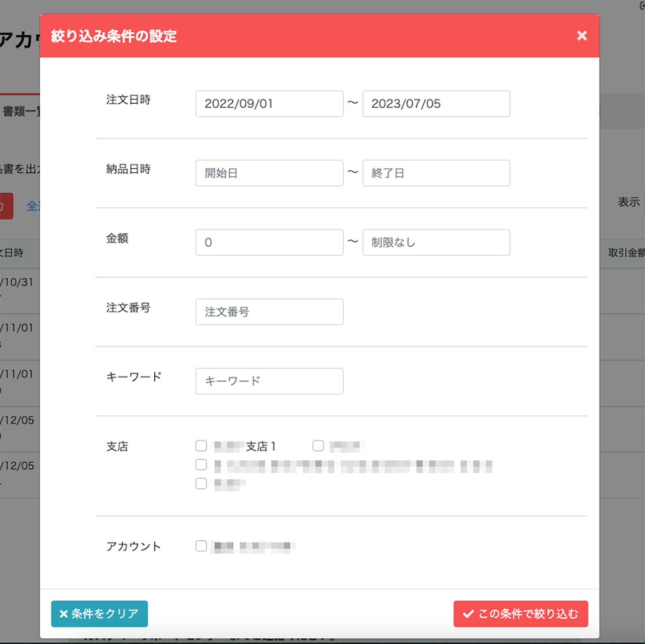Screen dimensions: 645x644
Task: Click the blue link beside the red button
Action: [x=32, y=206]
